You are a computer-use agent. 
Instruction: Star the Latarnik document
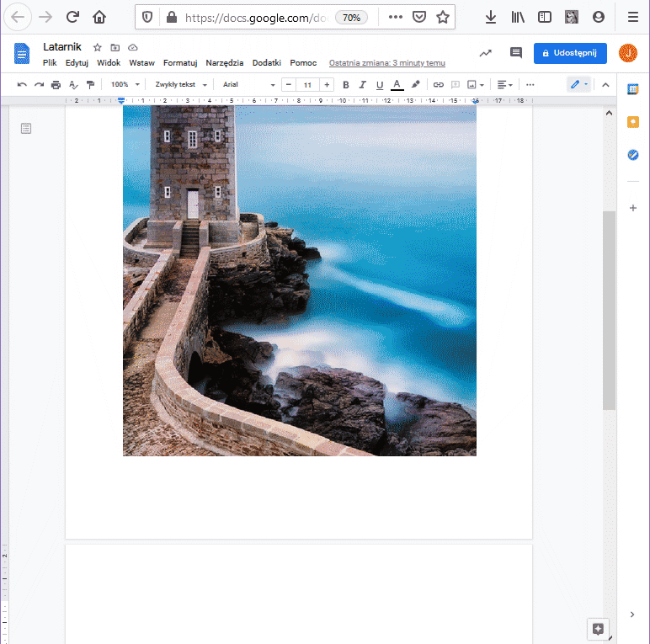(x=98, y=48)
